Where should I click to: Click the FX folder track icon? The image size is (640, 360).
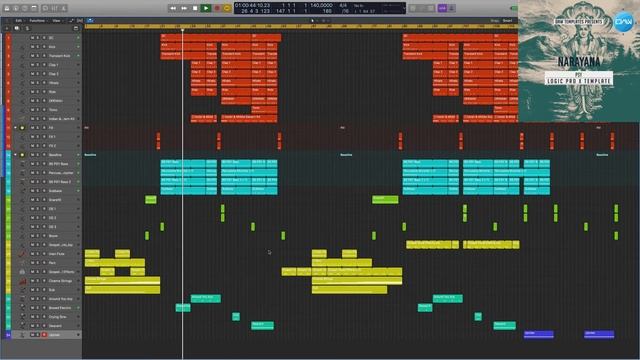tap(22, 128)
